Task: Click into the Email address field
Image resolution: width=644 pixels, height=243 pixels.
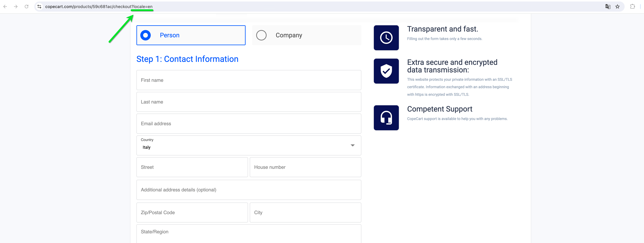Action: click(248, 124)
